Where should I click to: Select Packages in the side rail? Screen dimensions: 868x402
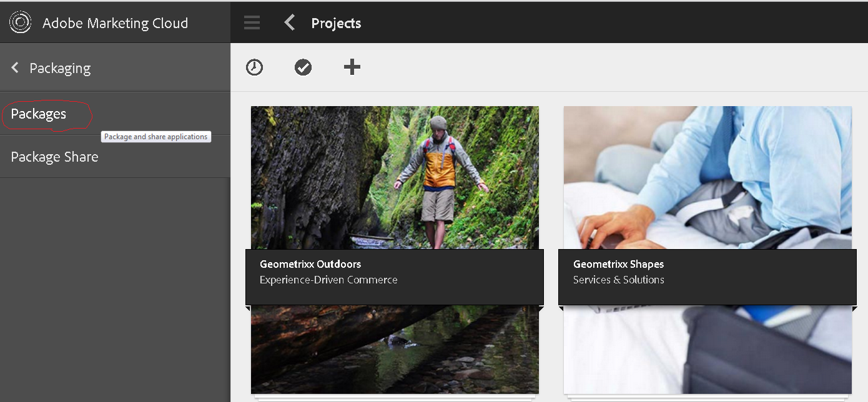coord(39,114)
